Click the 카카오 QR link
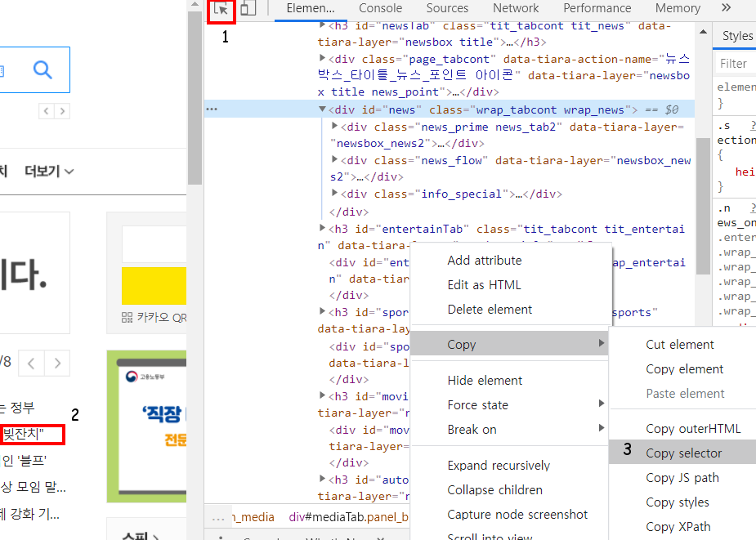The width and height of the screenshot is (756, 540). tap(154, 317)
